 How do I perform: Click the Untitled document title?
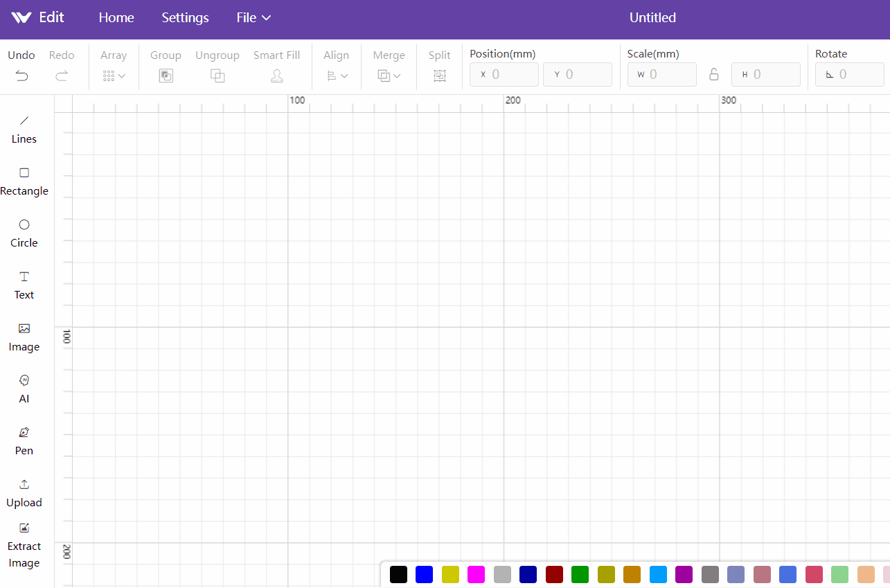point(652,18)
